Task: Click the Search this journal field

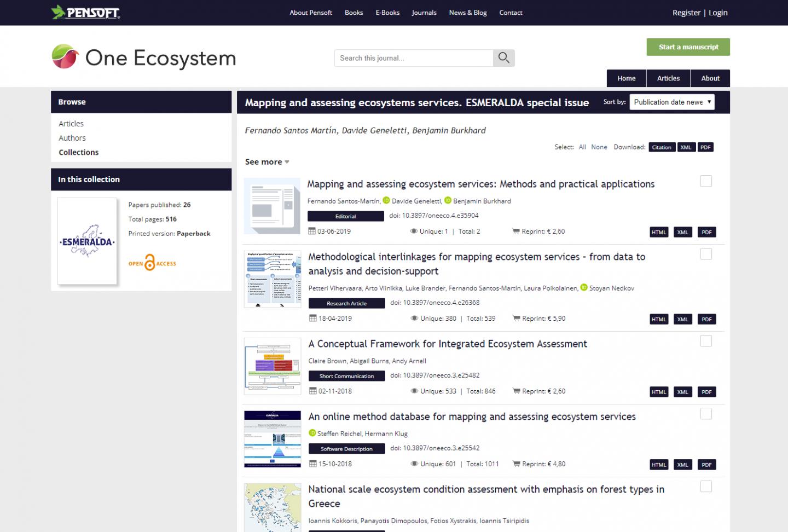Action: [x=414, y=58]
